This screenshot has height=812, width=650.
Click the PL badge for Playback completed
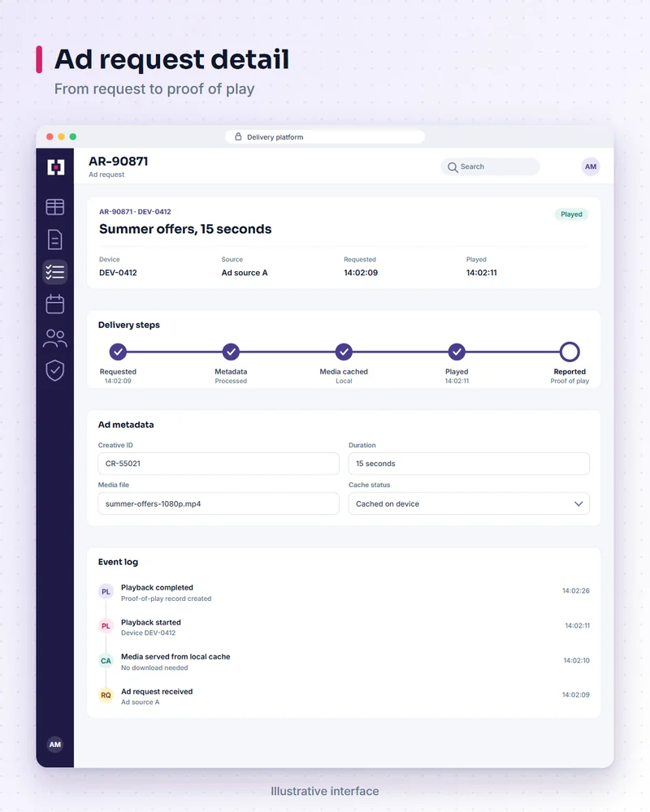click(106, 591)
